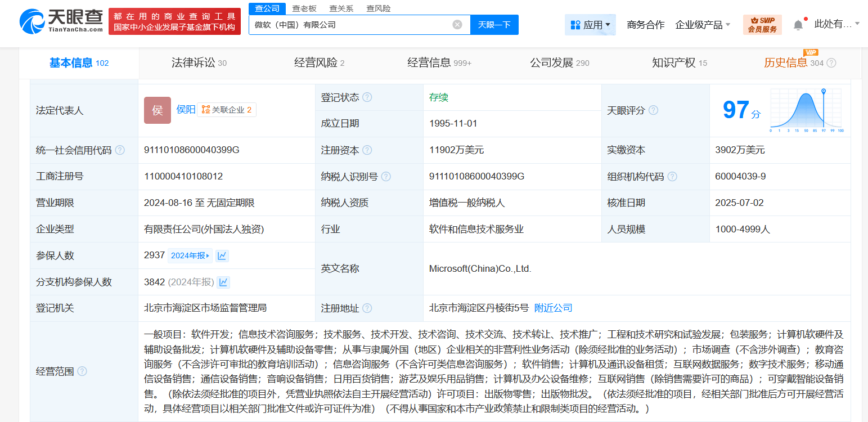868x422 pixels.
Task: Click help icon next to 历史信息
Action: point(831,63)
